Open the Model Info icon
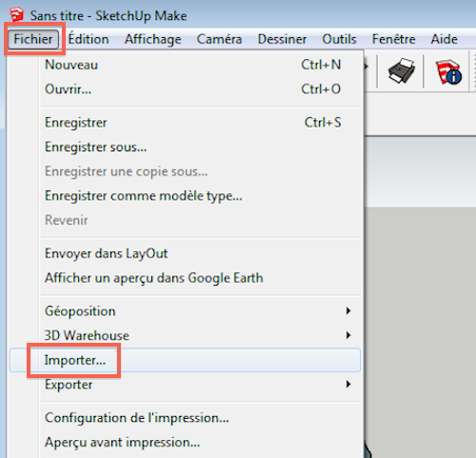Screen dimensions: 476x458 pyautogui.click(x=448, y=71)
